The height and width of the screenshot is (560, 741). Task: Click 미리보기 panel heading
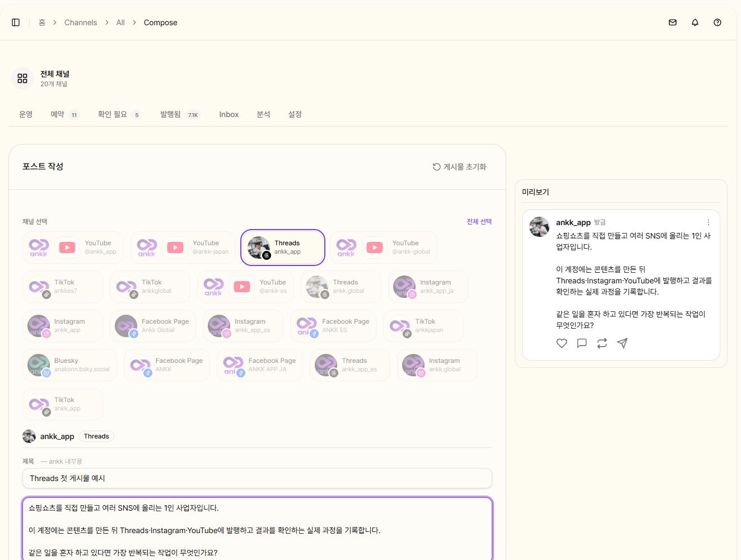(535, 192)
